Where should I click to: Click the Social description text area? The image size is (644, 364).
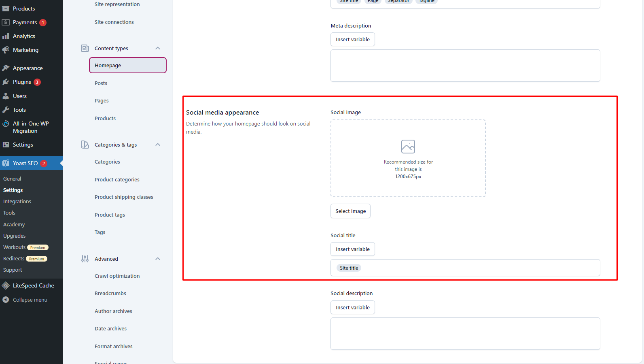click(x=465, y=334)
